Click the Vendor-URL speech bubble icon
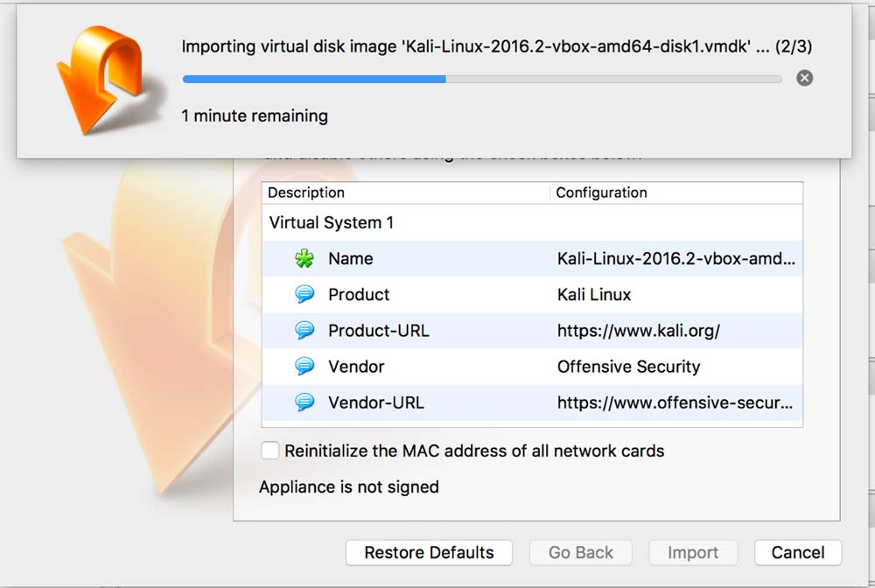 coord(304,402)
